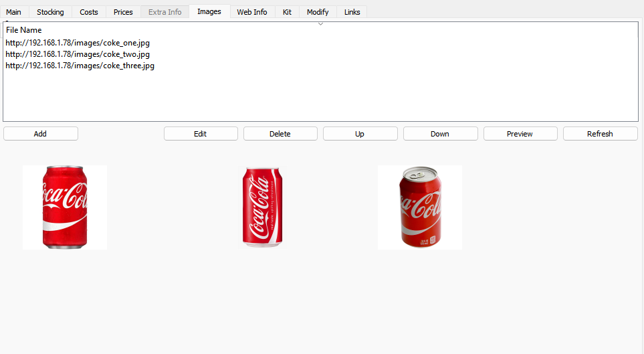Open the Stocking tab
644x354 pixels.
click(x=50, y=12)
